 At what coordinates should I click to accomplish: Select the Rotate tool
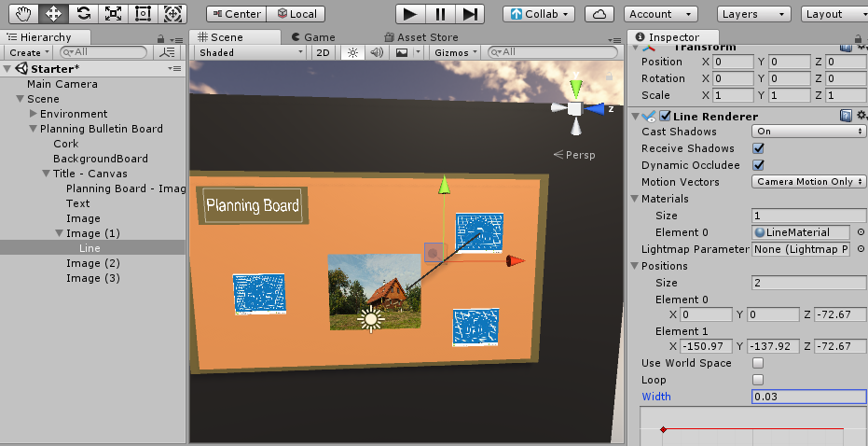click(84, 13)
